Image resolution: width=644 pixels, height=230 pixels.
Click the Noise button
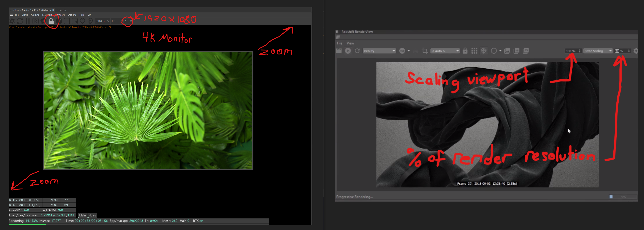92,215
